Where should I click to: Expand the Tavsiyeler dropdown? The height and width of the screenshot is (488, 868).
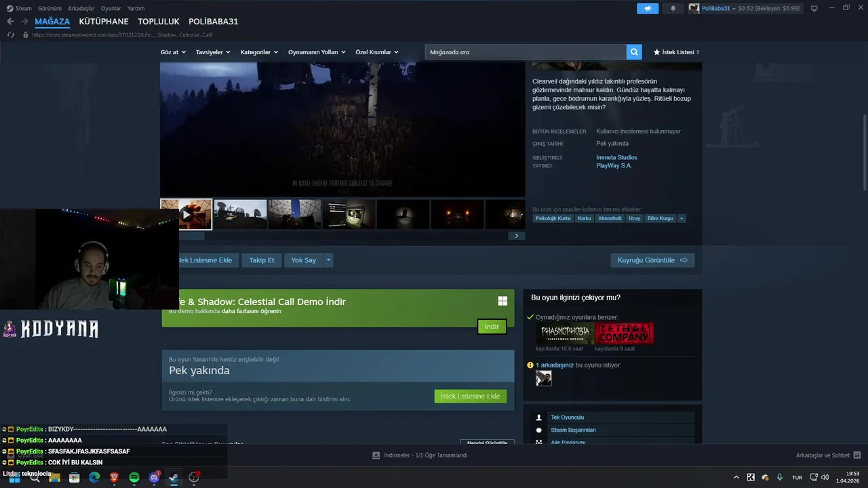[213, 52]
